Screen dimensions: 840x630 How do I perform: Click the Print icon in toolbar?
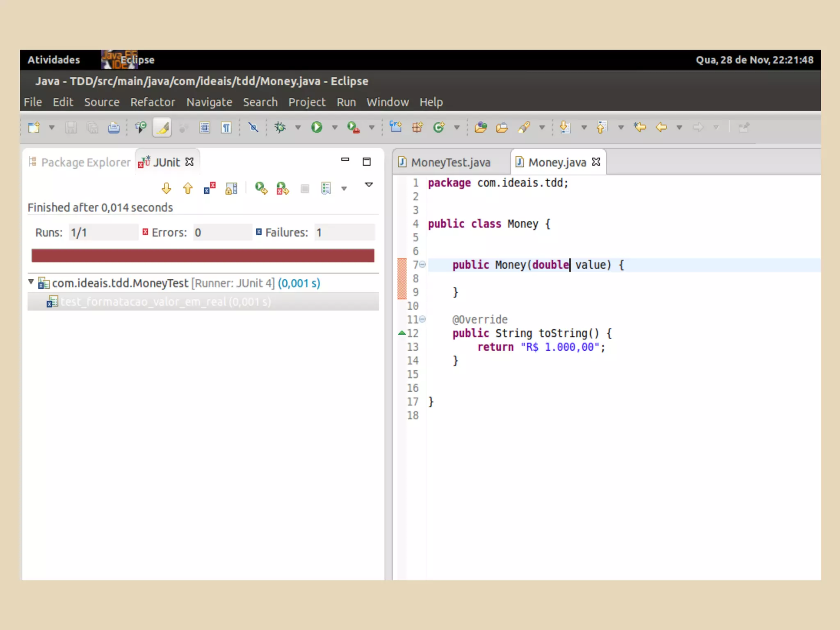(114, 128)
